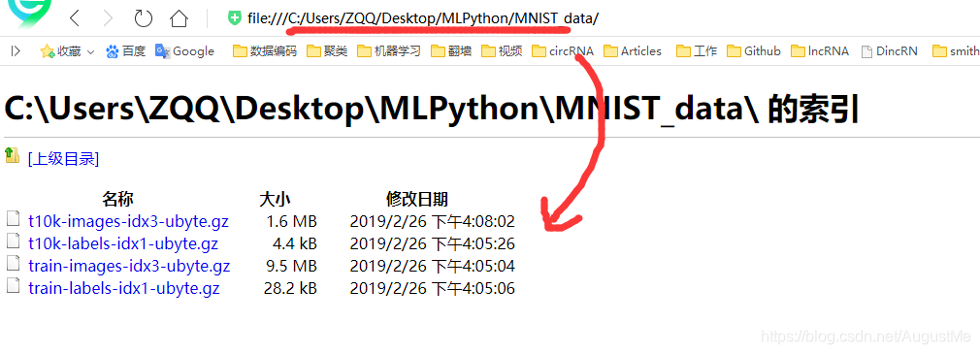
Task: Open the Google bookmark
Action: point(185,51)
